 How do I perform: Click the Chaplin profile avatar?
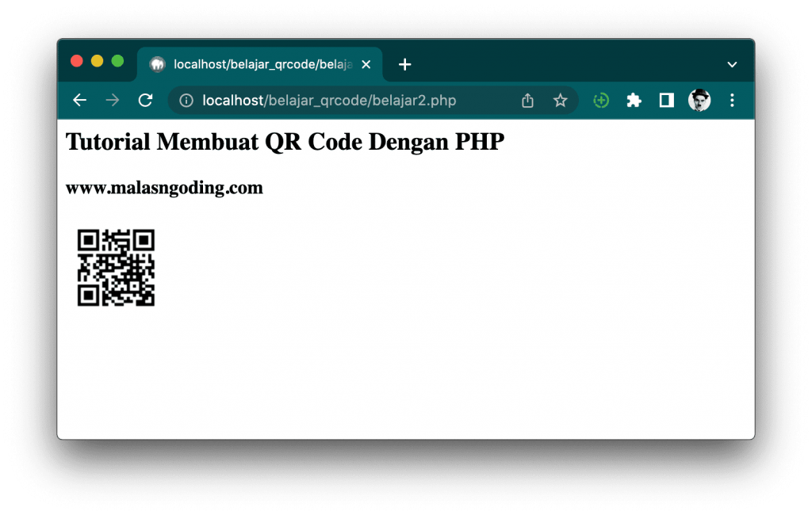[699, 101]
